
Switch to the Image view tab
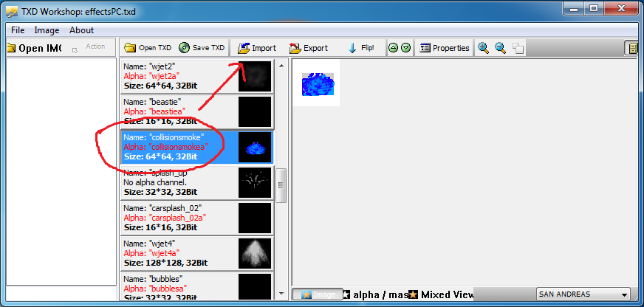click(x=318, y=294)
